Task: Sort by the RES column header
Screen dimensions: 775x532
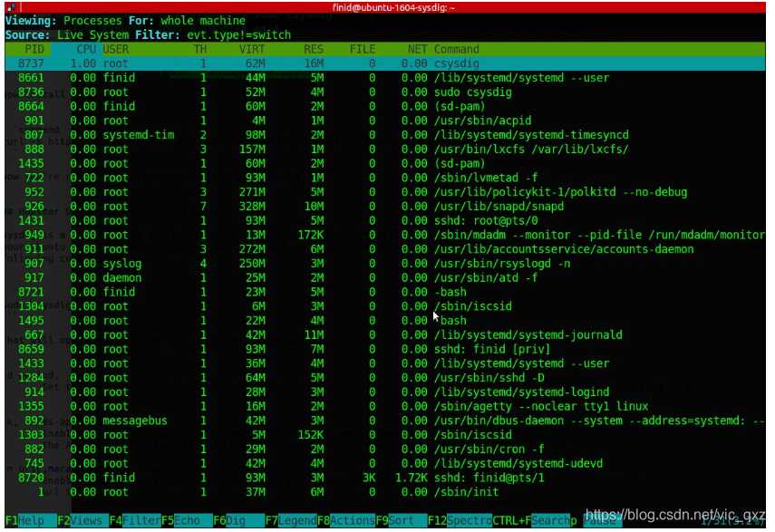Action: (x=314, y=50)
